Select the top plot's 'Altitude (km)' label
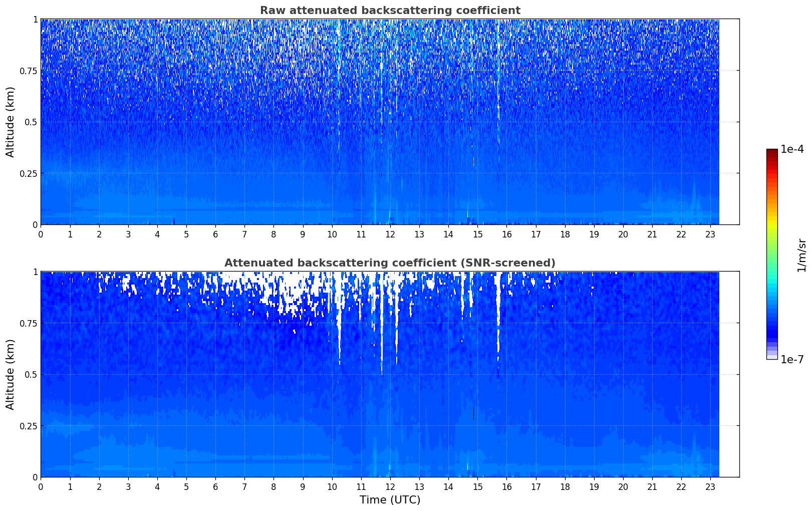The image size is (812, 511). (x=11, y=122)
